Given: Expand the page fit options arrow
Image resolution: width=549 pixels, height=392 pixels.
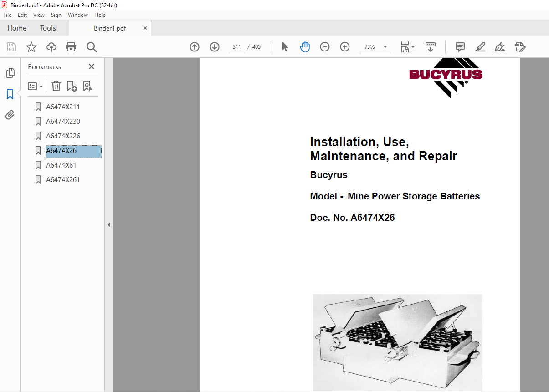Looking at the screenshot, I should [x=413, y=47].
